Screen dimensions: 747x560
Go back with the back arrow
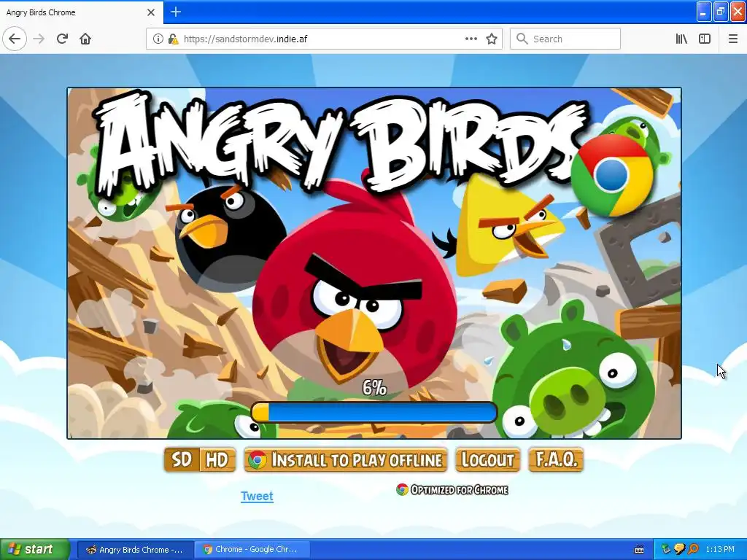[15, 39]
